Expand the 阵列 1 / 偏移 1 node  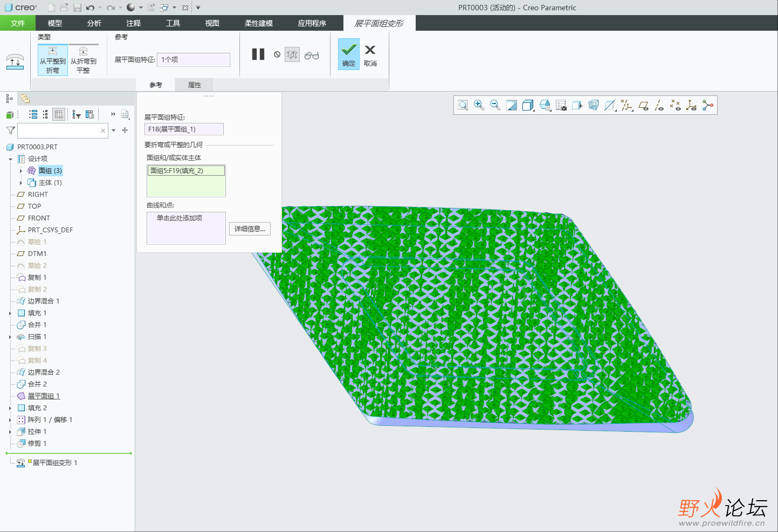(x=10, y=420)
